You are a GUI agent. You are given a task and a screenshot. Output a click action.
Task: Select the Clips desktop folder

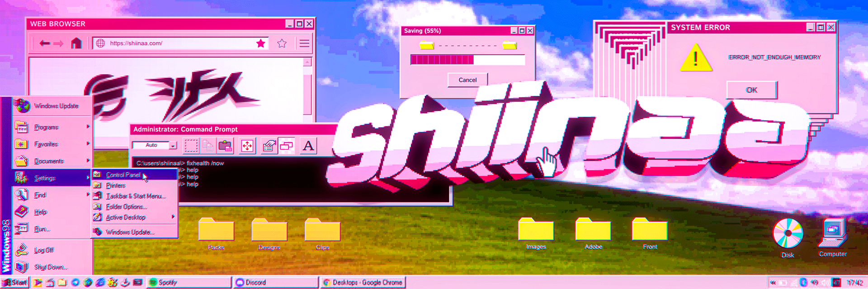322,233
